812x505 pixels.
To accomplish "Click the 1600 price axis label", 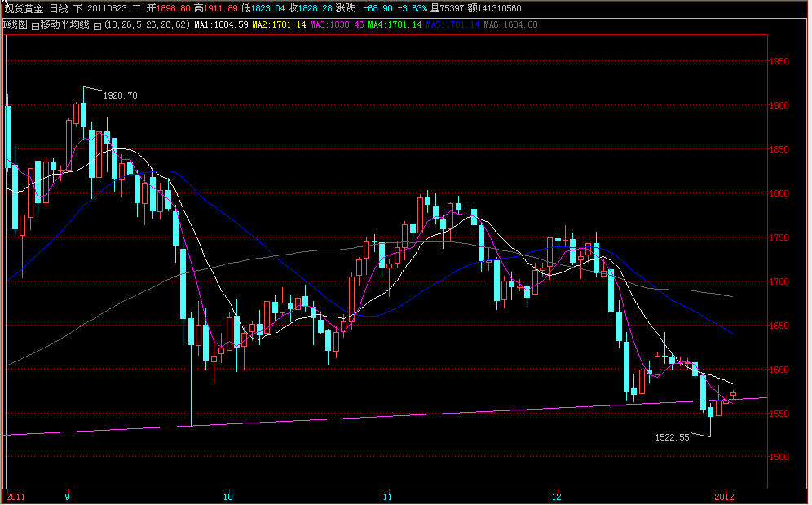I will (x=779, y=370).
